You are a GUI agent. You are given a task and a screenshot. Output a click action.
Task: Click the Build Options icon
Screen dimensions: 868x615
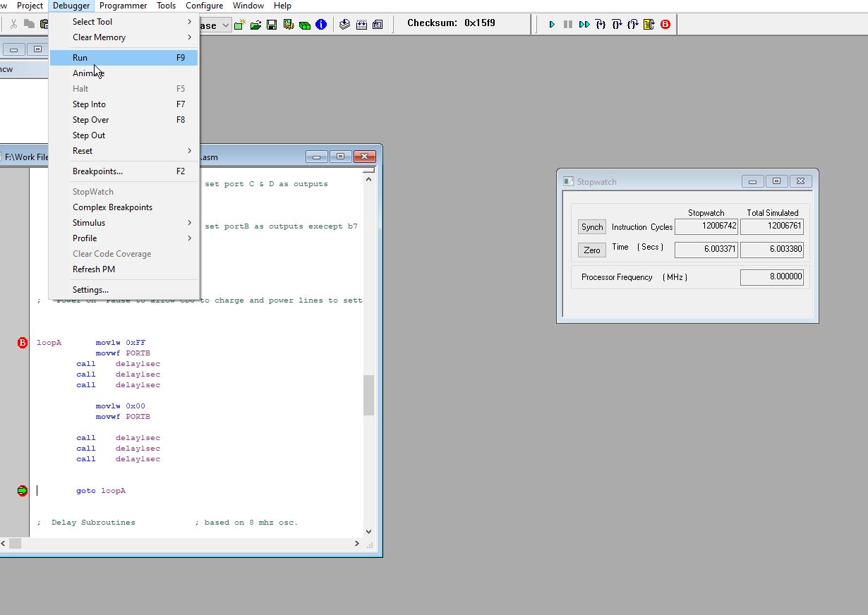(289, 25)
